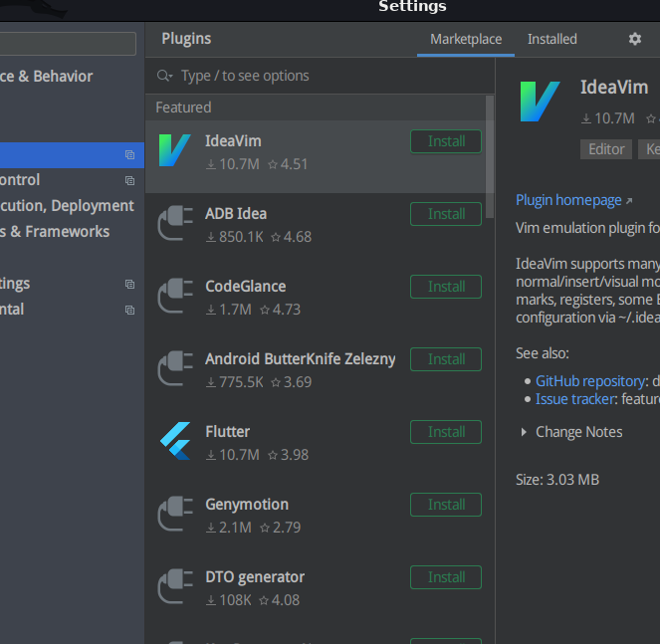Install the IdeaVim plugin
Screen dimensions: 660x644
[x=446, y=141]
